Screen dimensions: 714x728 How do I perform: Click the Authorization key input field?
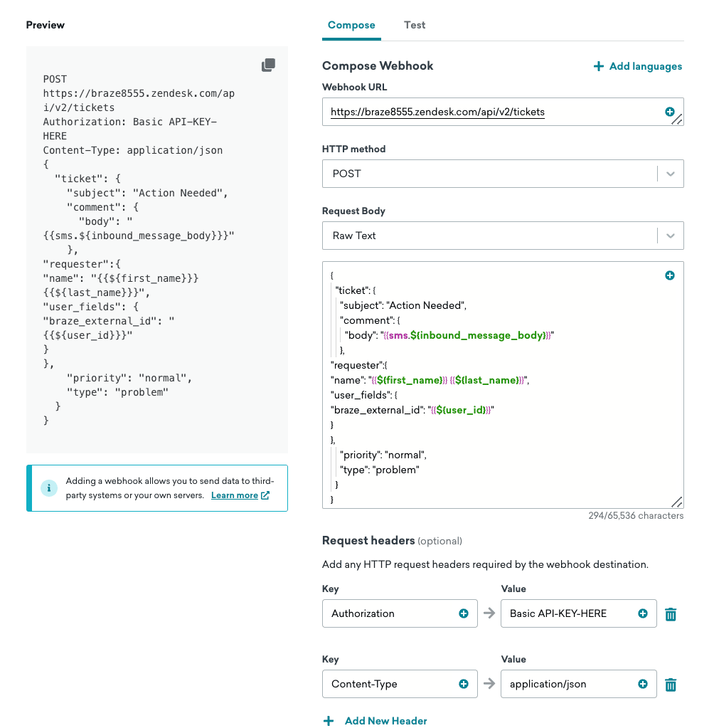[x=391, y=613]
